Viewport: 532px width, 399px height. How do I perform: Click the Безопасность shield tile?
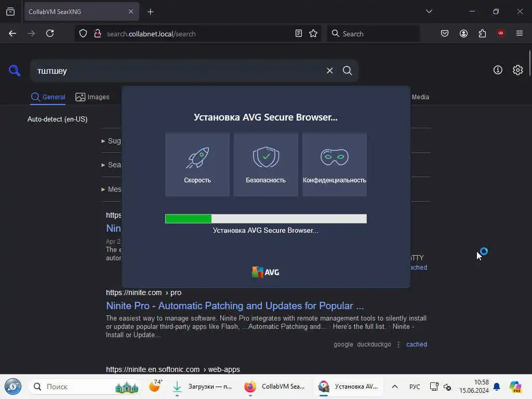[265, 165]
